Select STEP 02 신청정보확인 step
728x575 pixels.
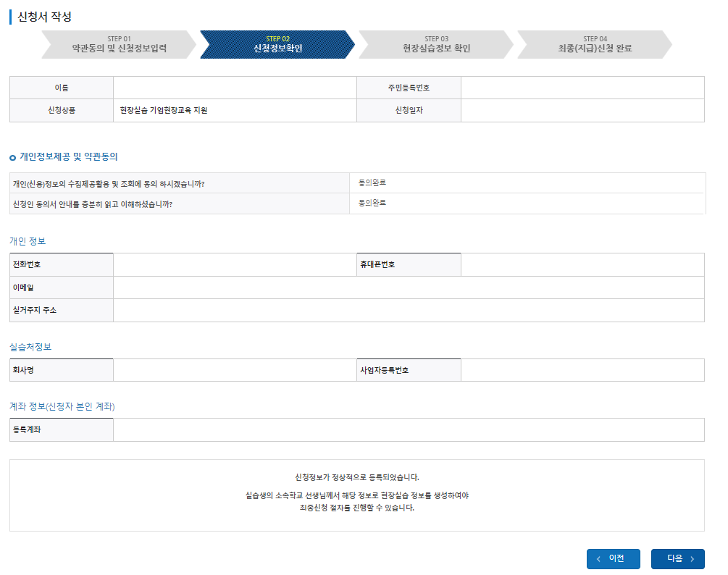point(277,45)
